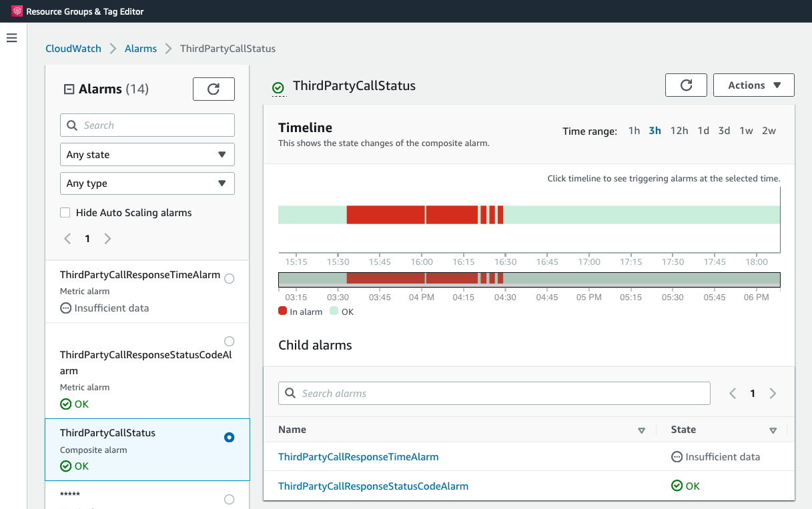Open the Any state filter dropdown
Viewport: 812px width, 509px height.
tap(147, 155)
